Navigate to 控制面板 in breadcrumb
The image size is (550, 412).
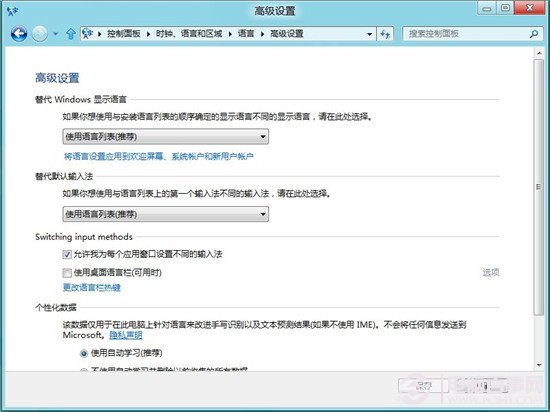pyautogui.click(x=123, y=34)
